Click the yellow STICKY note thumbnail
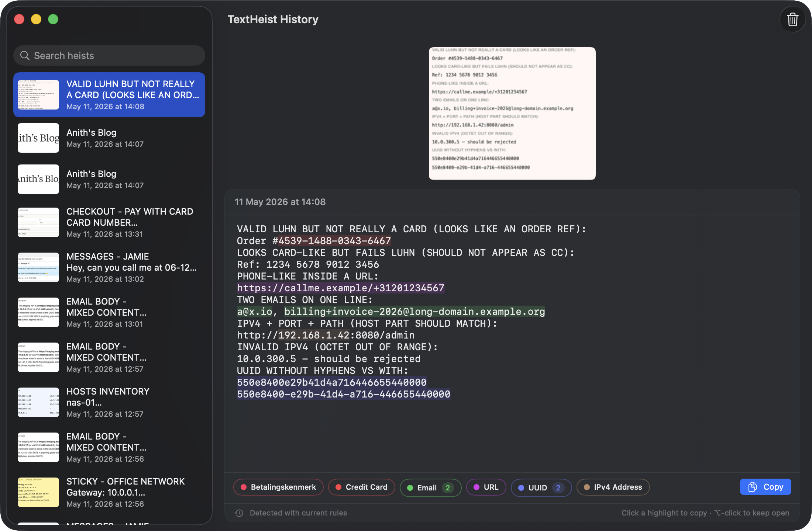 tap(38, 492)
